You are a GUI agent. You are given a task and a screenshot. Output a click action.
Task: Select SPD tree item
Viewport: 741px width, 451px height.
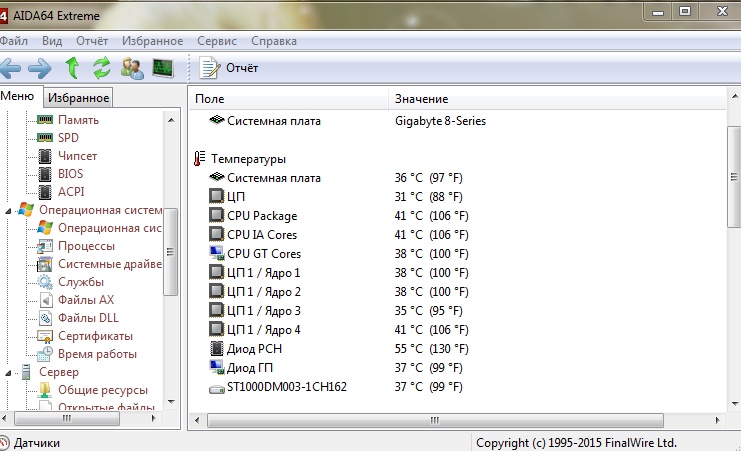pos(68,138)
